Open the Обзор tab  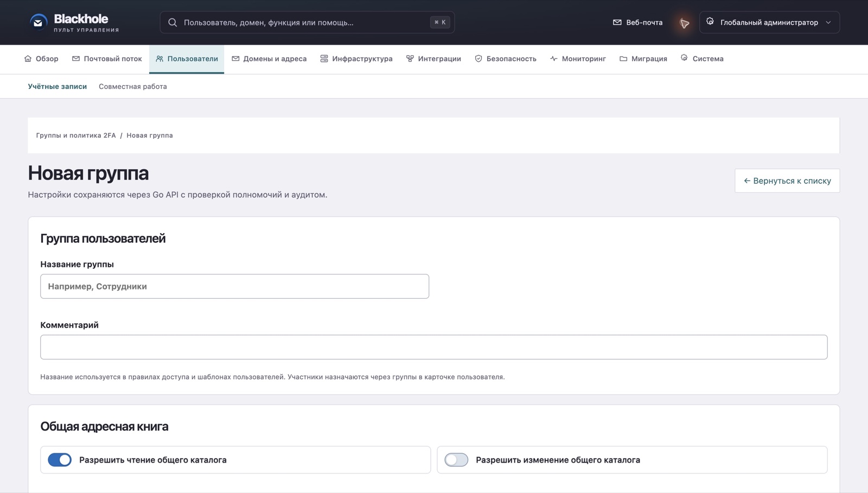tap(41, 59)
